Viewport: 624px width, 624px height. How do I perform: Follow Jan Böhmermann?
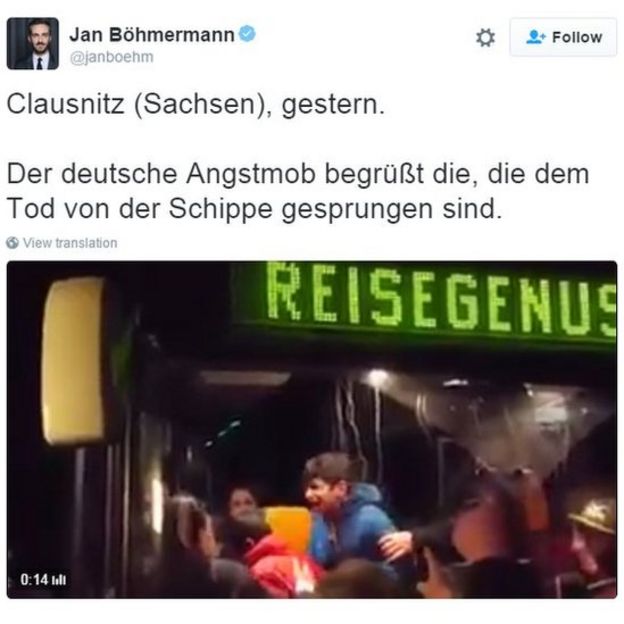pyautogui.click(x=563, y=37)
